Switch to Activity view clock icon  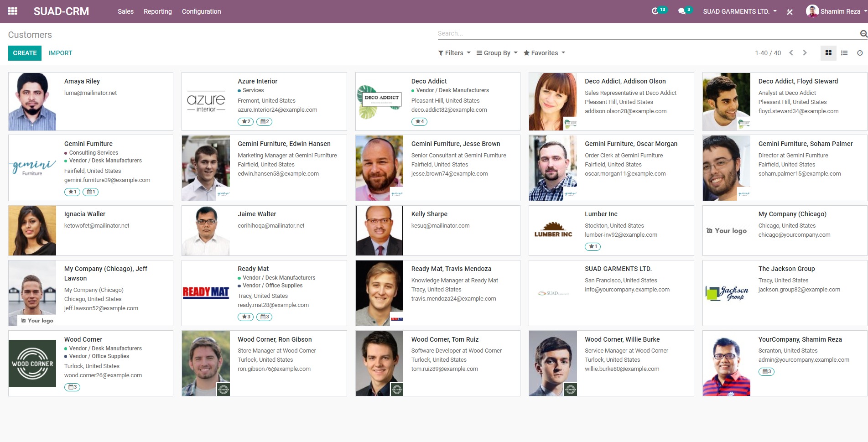[860, 53]
